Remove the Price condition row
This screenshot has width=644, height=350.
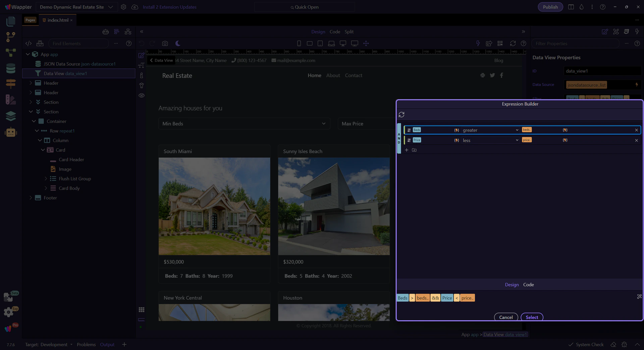[636, 140]
